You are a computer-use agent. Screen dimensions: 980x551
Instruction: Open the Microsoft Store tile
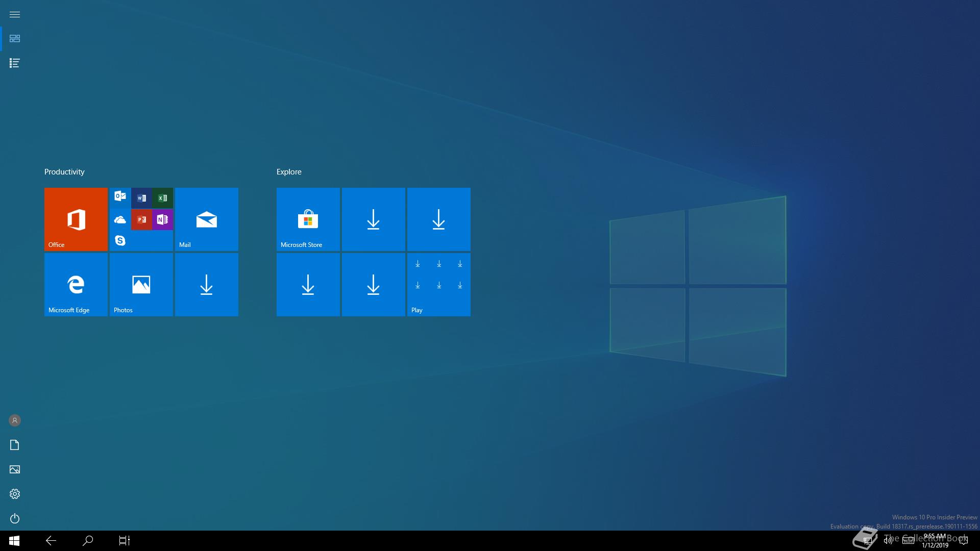(308, 219)
